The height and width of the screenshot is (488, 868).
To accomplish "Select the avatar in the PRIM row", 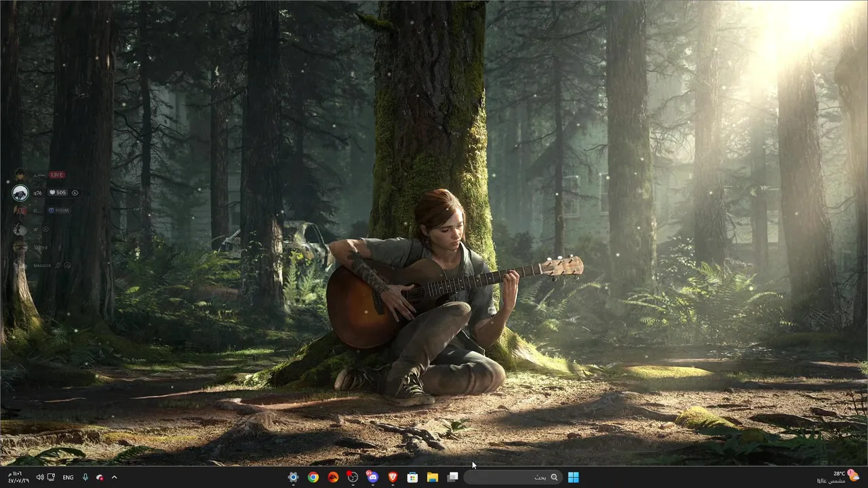I will pyautogui.click(x=20, y=211).
